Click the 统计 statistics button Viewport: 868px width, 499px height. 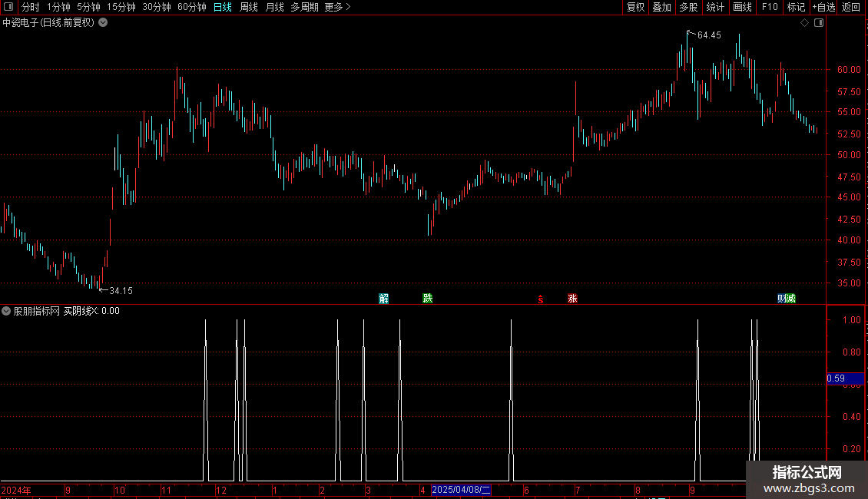(x=715, y=7)
